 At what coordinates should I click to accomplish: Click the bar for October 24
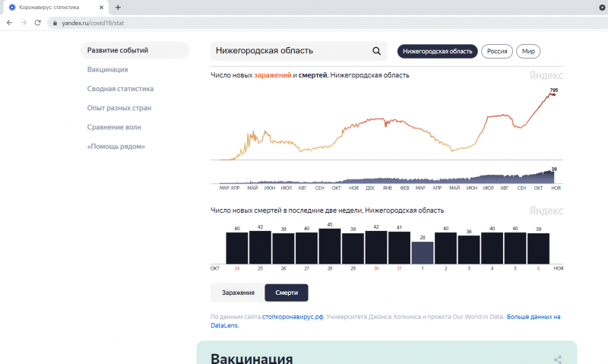237,248
